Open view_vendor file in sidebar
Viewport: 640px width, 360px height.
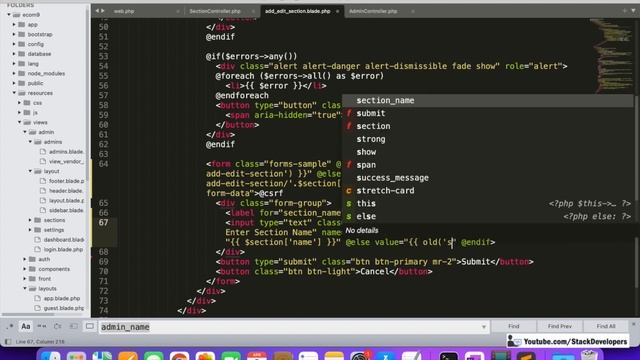(66, 161)
